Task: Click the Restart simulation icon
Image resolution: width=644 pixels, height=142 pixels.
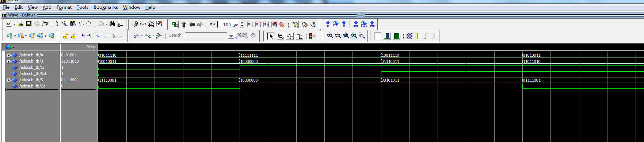Action: click(212, 25)
